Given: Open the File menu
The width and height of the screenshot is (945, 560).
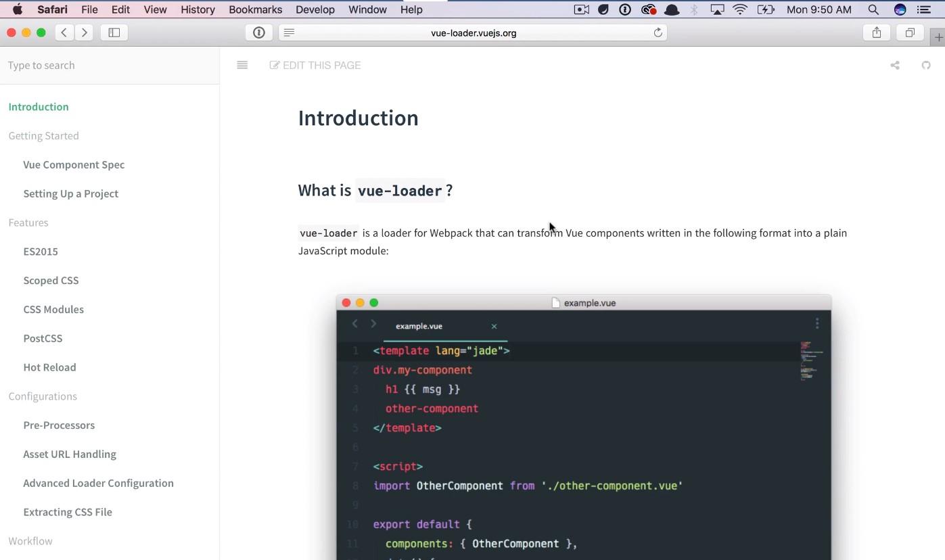Looking at the screenshot, I should click(x=89, y=9).
